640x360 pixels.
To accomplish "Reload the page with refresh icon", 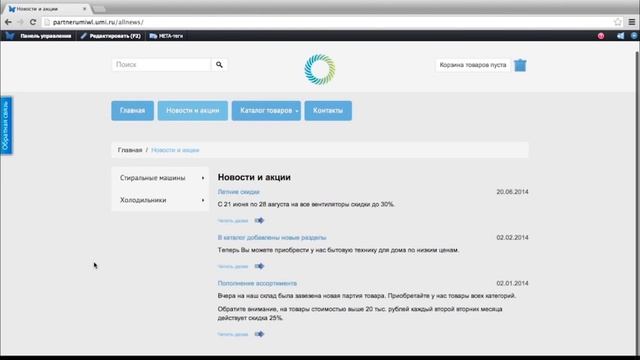I will (33, 22).
